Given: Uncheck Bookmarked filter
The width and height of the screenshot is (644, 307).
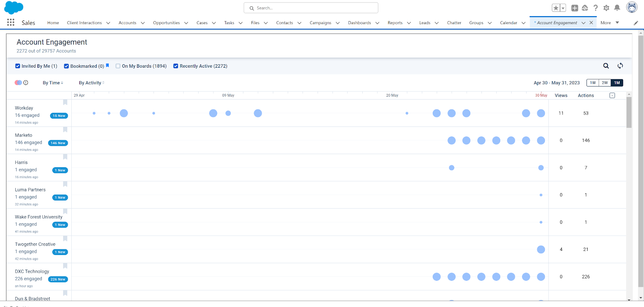Looking at the screenshot, I should [66, 66].
